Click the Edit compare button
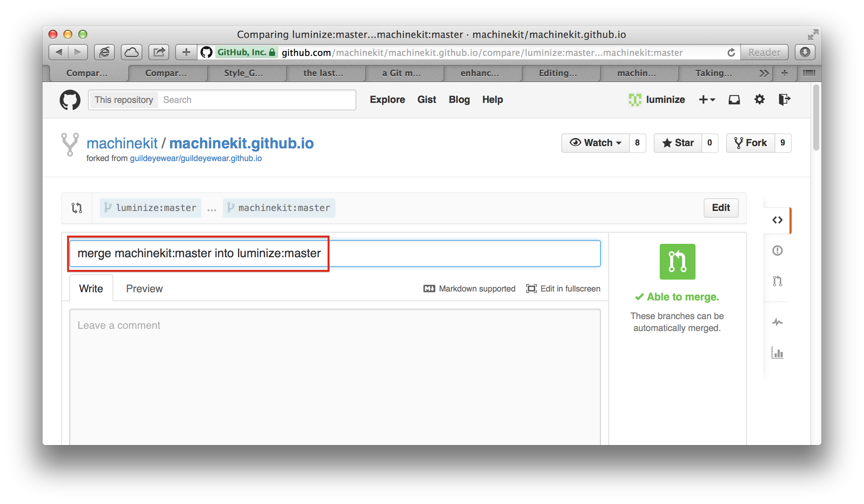Viewport: 864px width, 504px height. point(721,208)
